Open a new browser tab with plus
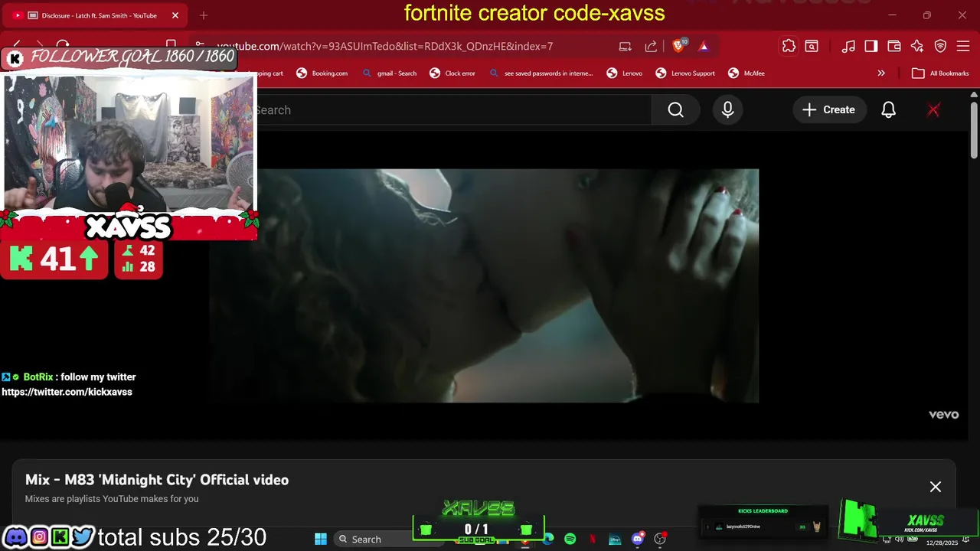The width and height of the screenshot is (980, 551). (204, 15)
